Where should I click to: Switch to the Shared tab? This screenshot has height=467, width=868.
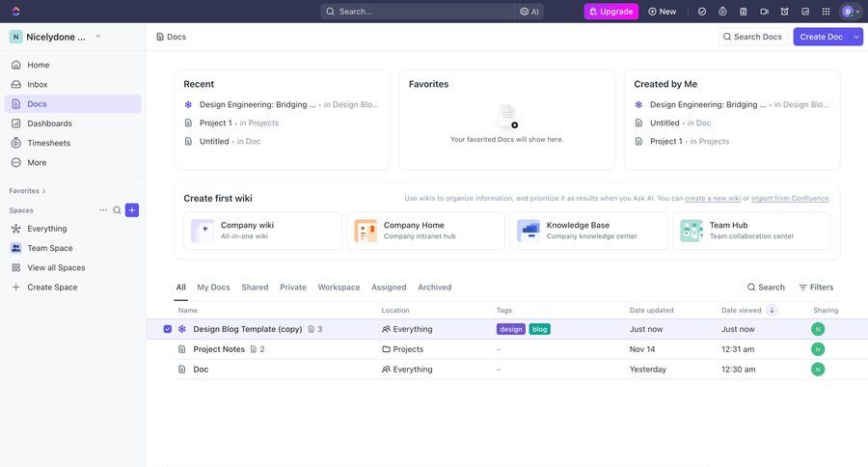[x=255, y=287]
